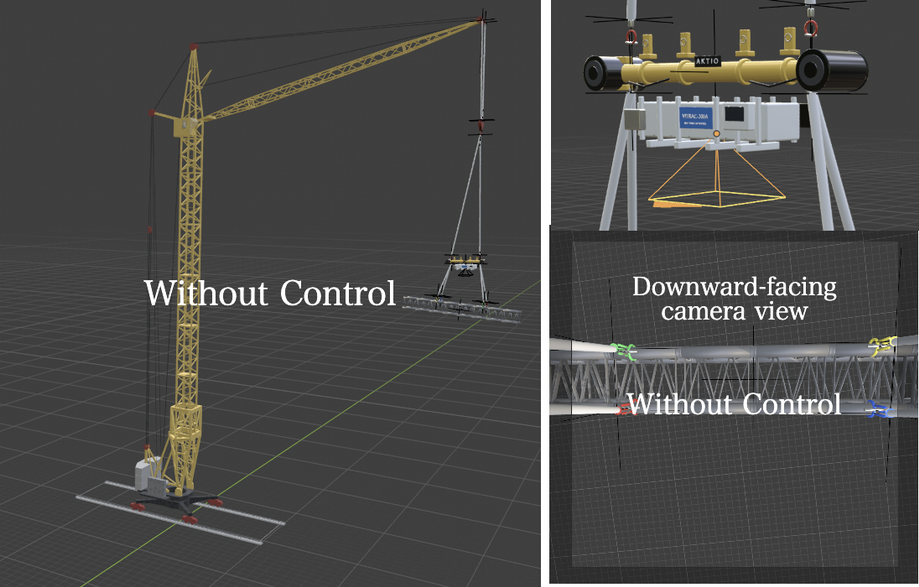
Task: Click the green clamp marker in camera view
Action: tap(623, 351)
